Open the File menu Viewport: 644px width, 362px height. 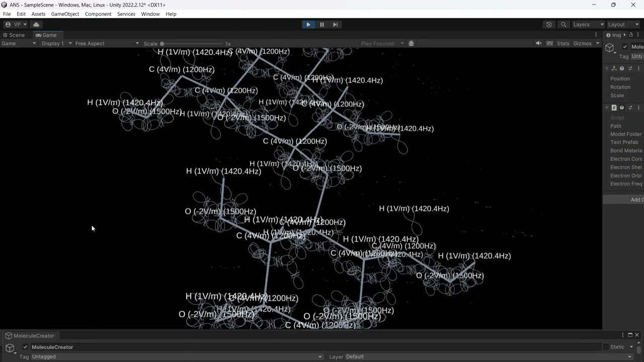7,14
